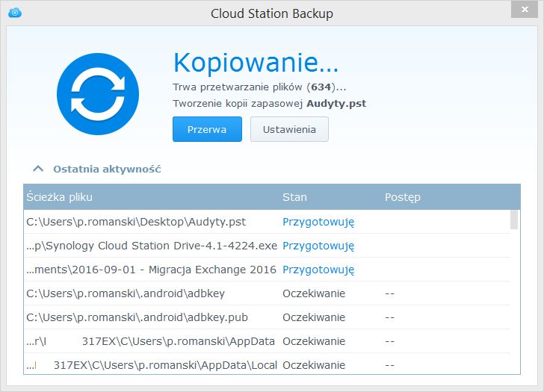
Task: Click the Trwa przetwarzanie plików (634) text
Action: (x=259, y=87)
